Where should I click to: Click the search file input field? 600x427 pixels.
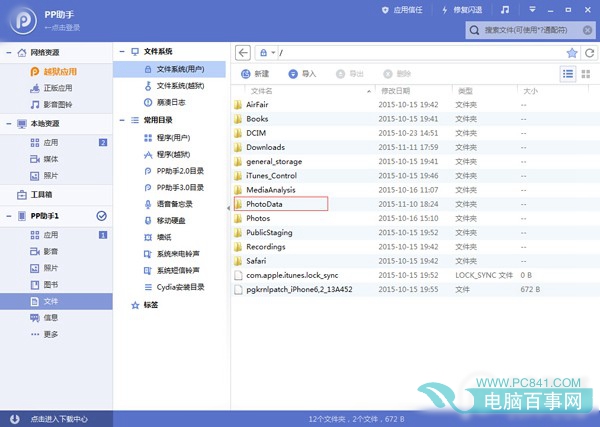[x=530, y=30]
